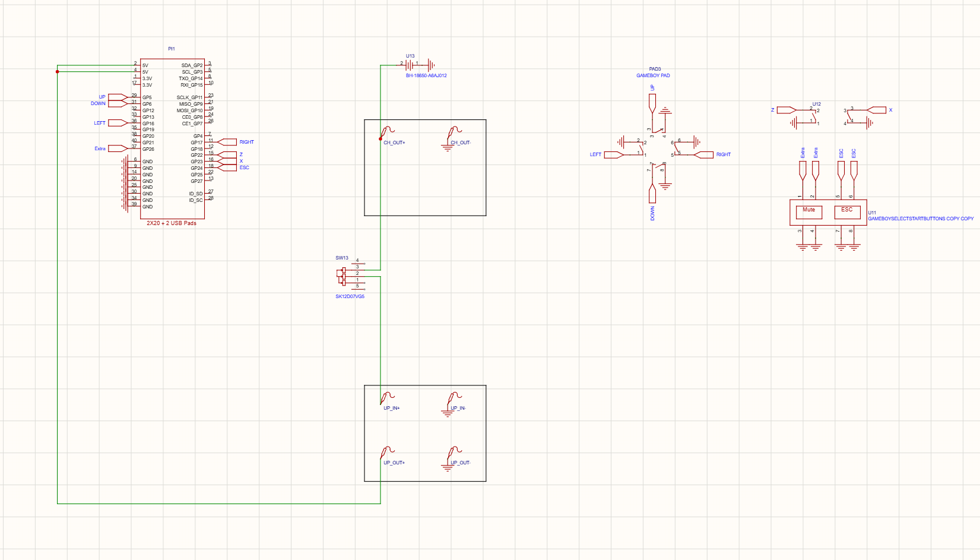
Task: Click the SK12D07VG5 part label
Action: point(350,296)
